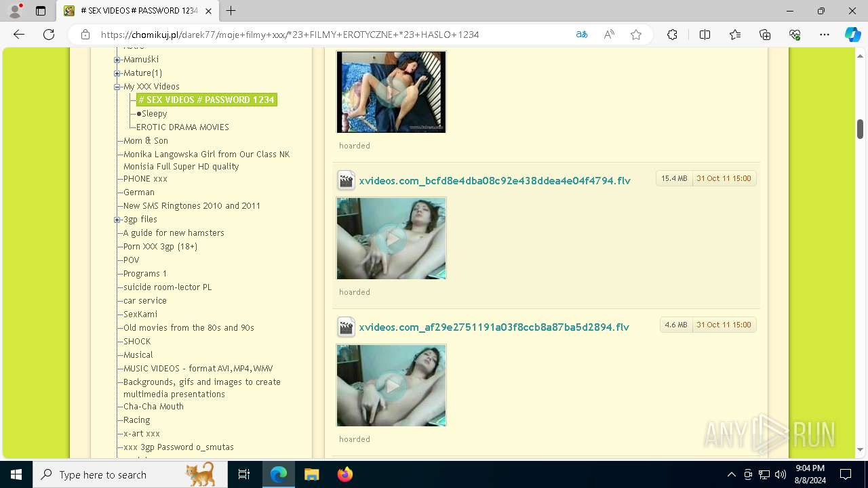
Task: Toggle the Split screen icon
Action: coord(705,35)
